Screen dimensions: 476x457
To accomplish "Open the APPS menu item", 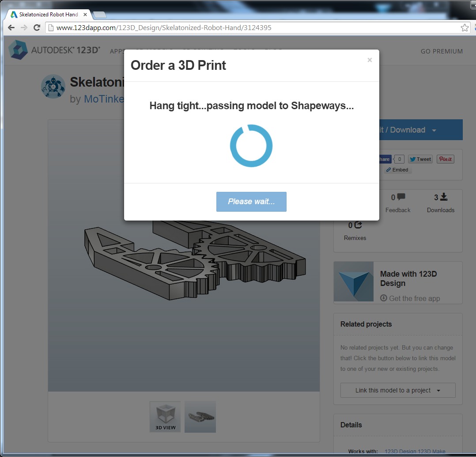I will point(117,51).
